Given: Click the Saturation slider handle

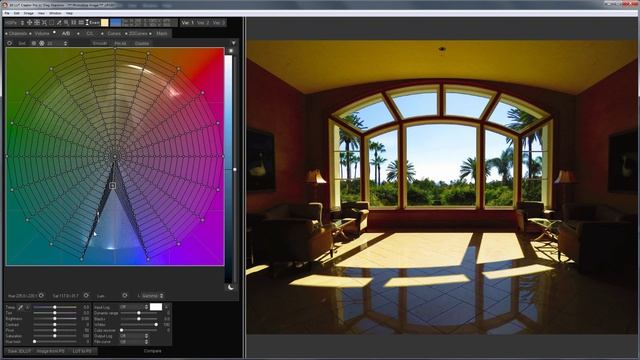Looking at the screenshot, I should point(55,336).
